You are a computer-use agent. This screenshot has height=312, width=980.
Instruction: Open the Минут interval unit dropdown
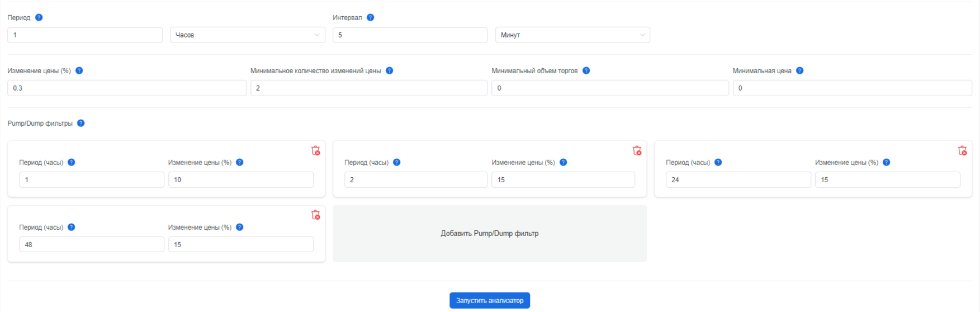pyautogui.click(x=572, y=35)
